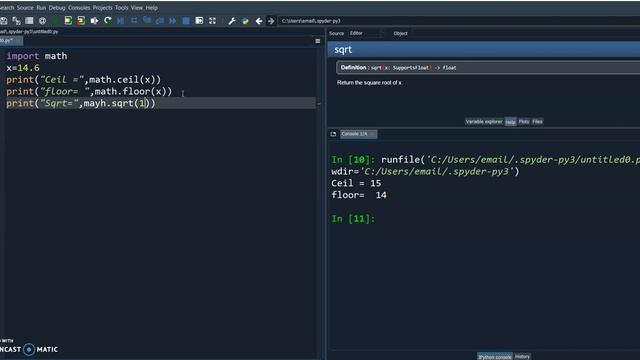
Task: Click the debugger step-into icon
Action: coord(147,21)
